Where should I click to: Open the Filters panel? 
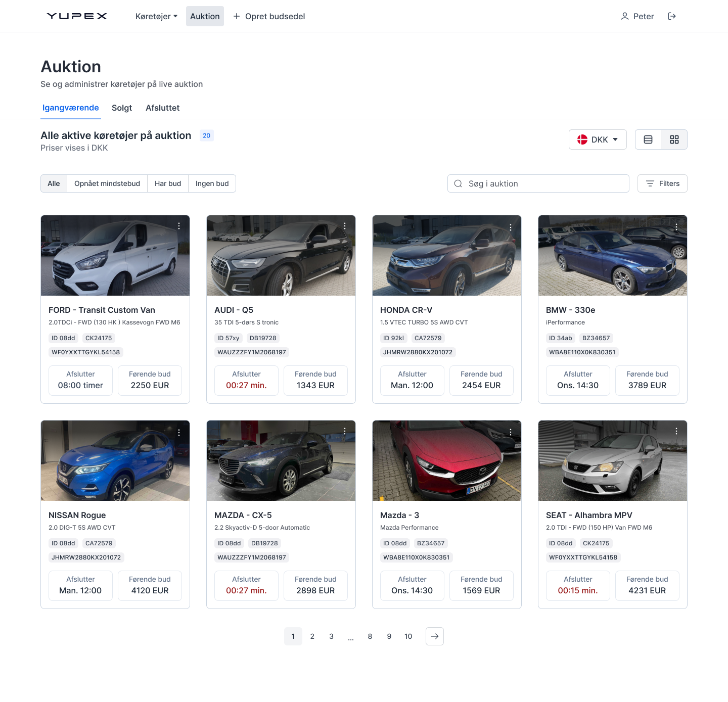point(662,183)
